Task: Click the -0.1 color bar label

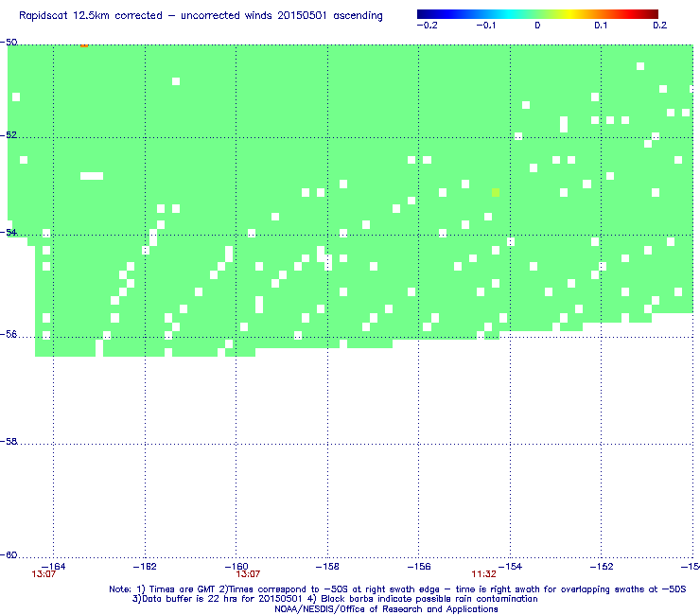Action: (x=486, y=26)
